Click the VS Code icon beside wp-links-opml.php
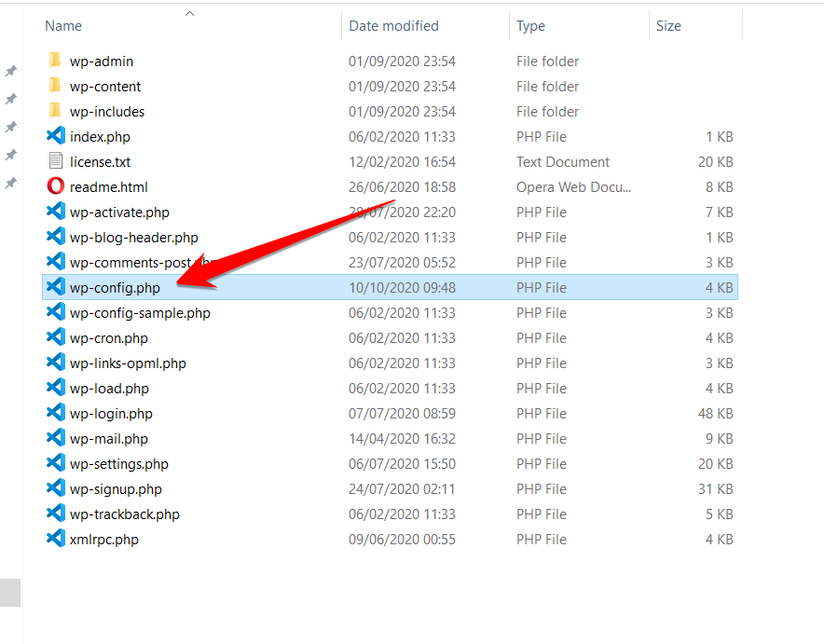The width and height of the screenshot is (824, 644). tap(56, 363)
